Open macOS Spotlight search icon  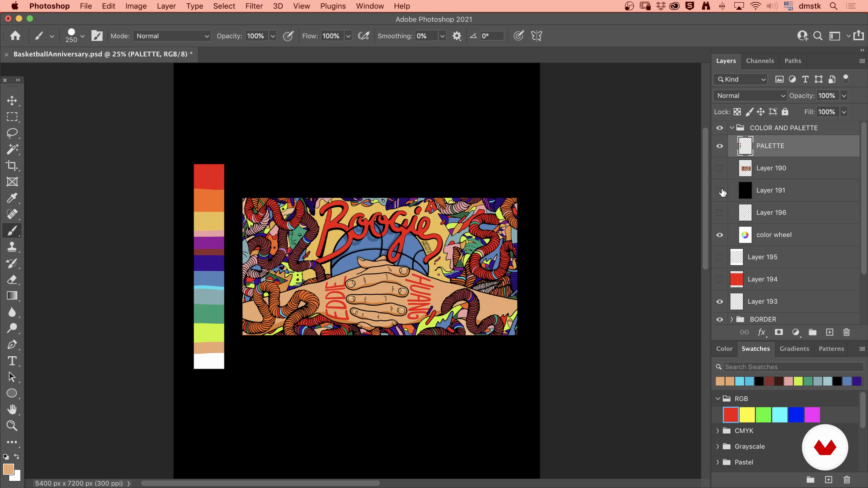(834, 6)
